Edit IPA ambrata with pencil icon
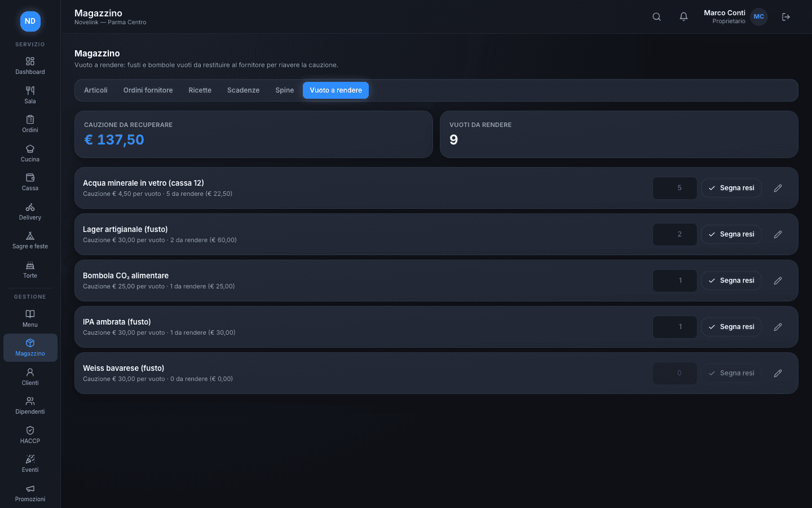The height and width of the screenshot is (508, 812). point(778,327)
